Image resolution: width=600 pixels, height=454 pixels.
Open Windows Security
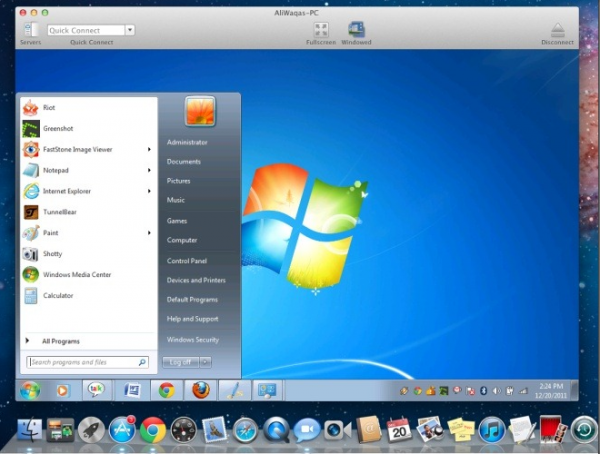(193, 340)
